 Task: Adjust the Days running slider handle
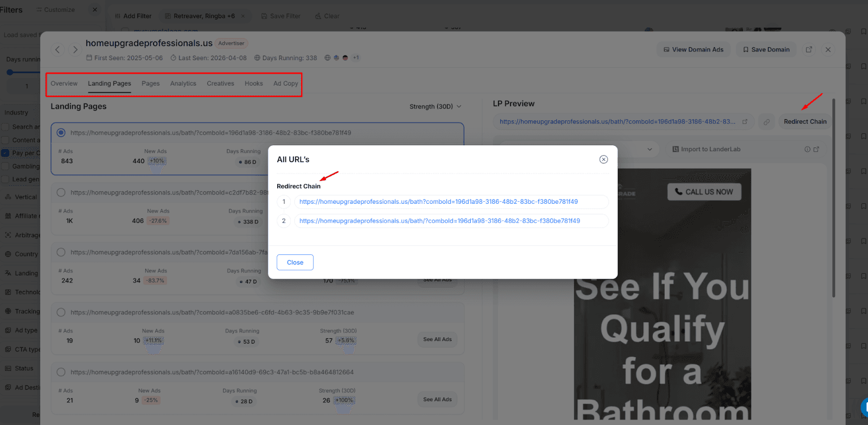(10, 72)
